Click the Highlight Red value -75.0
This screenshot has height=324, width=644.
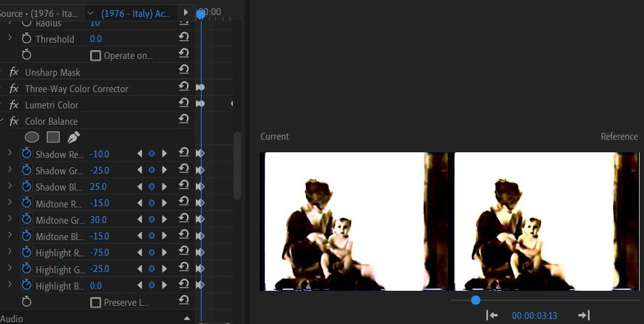(x=100, y=253)
